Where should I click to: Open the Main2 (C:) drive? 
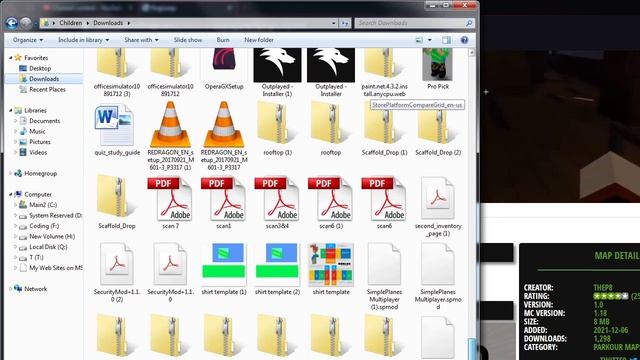(43, 205)
